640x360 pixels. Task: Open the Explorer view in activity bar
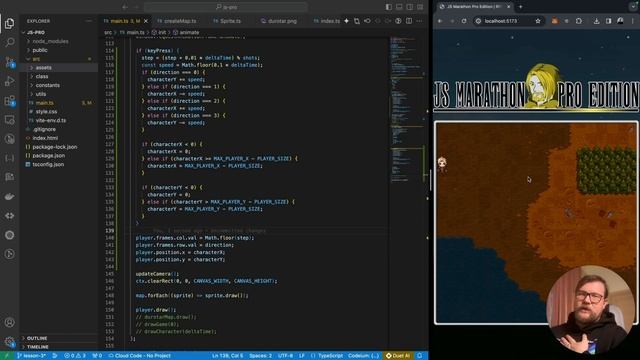9,23
